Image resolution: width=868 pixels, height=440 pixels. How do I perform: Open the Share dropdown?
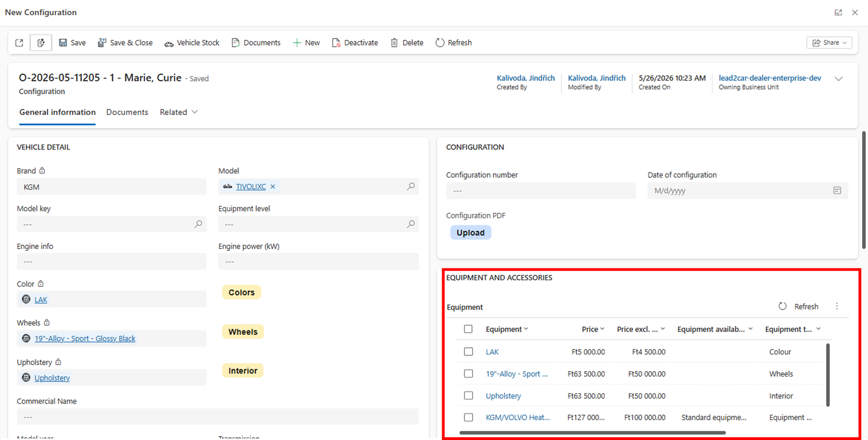pyautogui.click(x=829, y=43)
